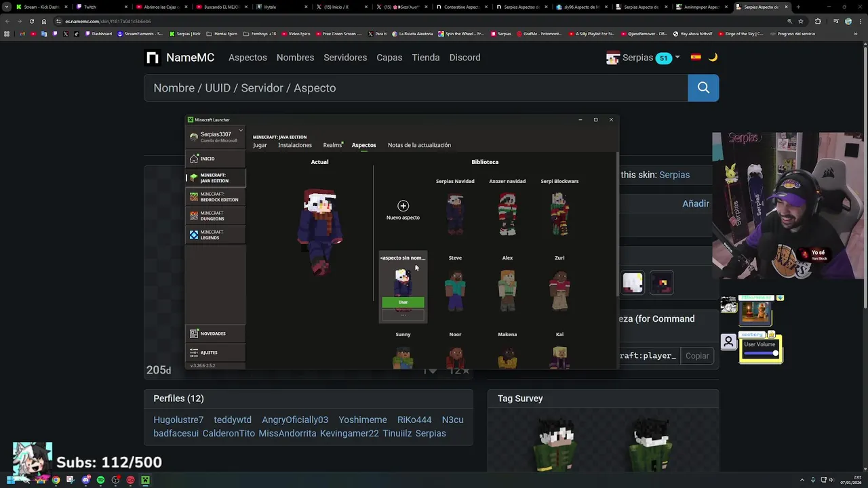Open Servidores in NameMC navigation
This screenshot has width=868, height=488.
click(345, 58)
